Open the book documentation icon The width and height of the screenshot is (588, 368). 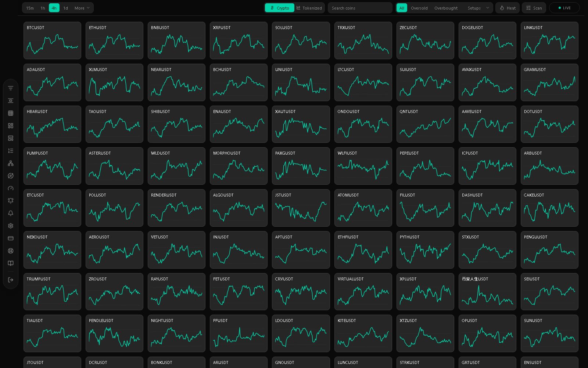[11, 263]
